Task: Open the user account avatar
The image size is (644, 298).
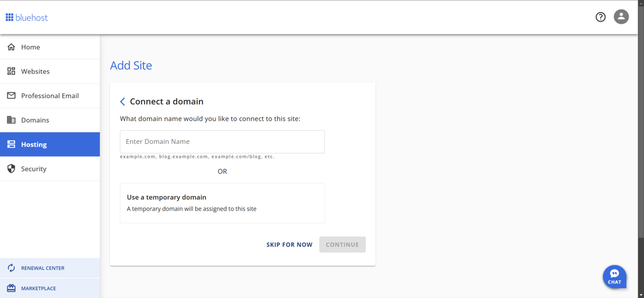Action: click(621, 17)
